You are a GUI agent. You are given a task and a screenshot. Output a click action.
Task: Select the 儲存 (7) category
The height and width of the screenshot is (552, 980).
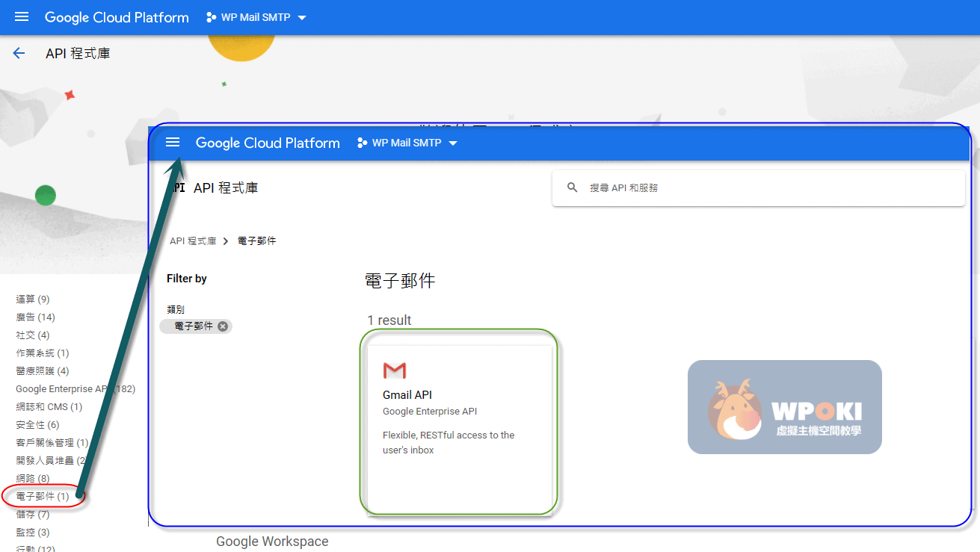tap(32, 514)
